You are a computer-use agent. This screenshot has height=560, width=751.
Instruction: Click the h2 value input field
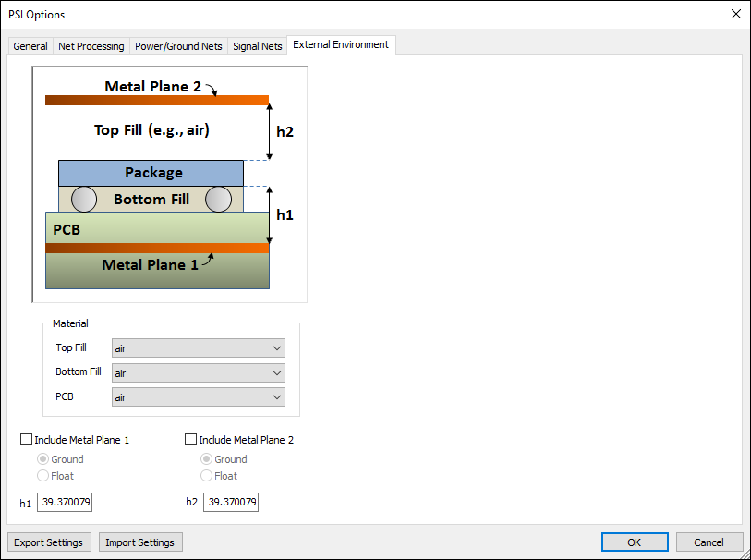230,502
